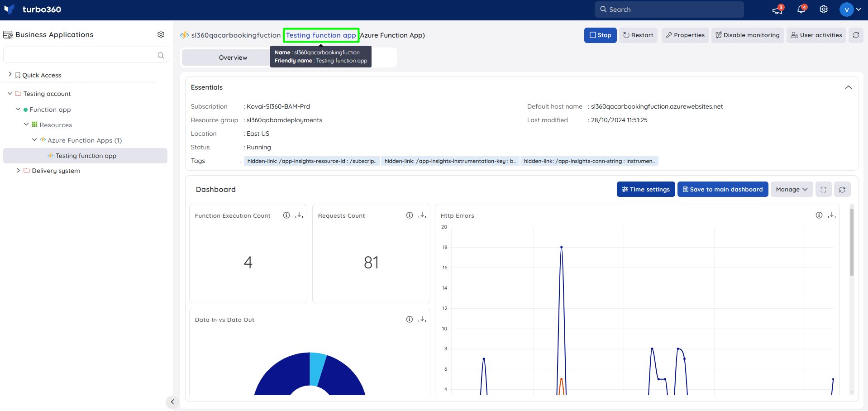
Task: Show info for Http Errors chart
Action: (819, 215)
